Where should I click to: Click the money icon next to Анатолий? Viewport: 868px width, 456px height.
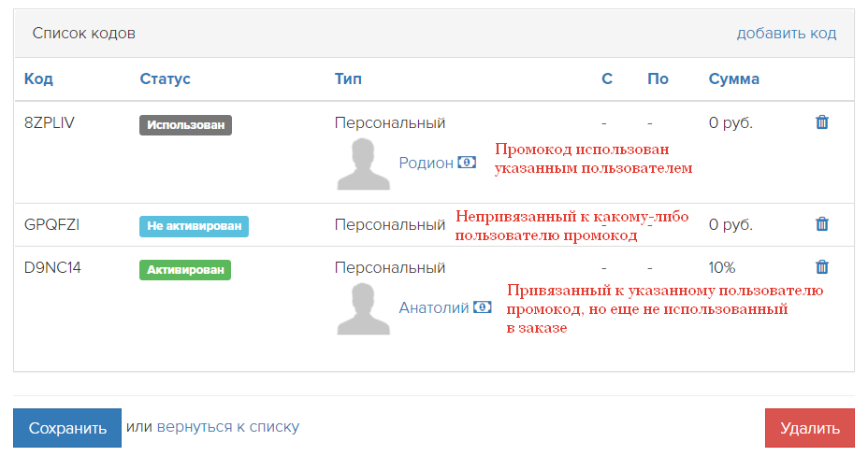[482, 307]
